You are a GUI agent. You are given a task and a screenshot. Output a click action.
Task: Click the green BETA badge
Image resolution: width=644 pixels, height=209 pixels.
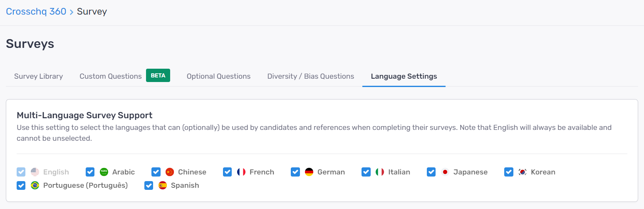(158, 75)
